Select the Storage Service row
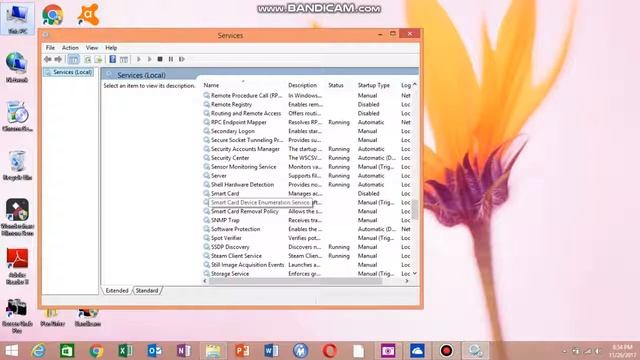The image size is (640, 360). click(x=306, y=274)
